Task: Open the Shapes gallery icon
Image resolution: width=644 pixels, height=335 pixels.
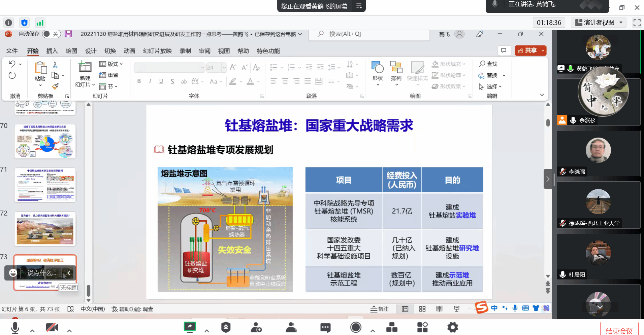Action: [x=377, y=68]
